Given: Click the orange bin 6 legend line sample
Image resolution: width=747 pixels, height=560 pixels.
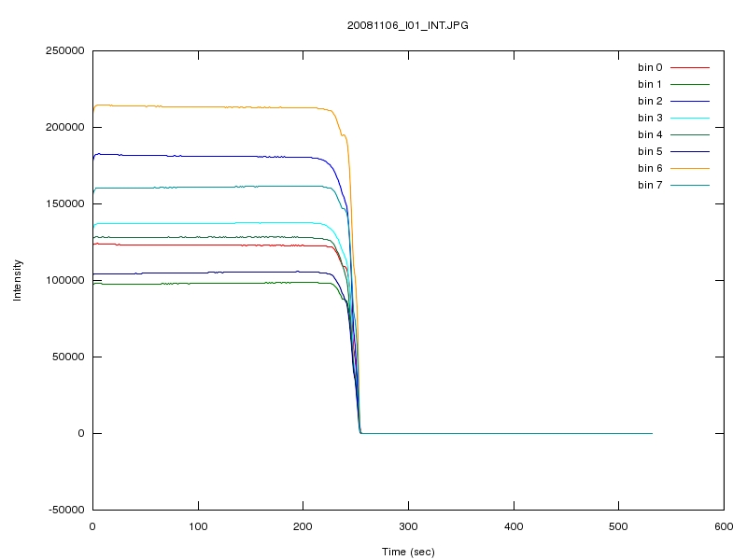Looking at the screenshot, I should (x=690, y=168).
